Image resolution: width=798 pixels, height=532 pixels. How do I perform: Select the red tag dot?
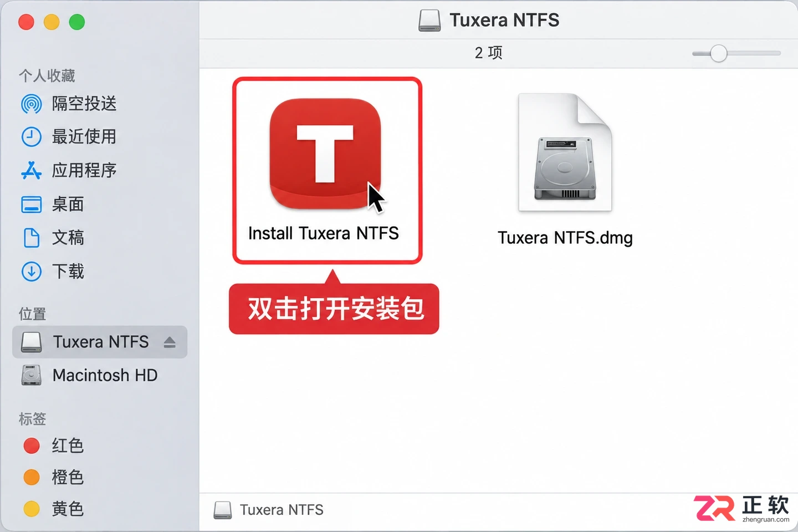point(32,446)
